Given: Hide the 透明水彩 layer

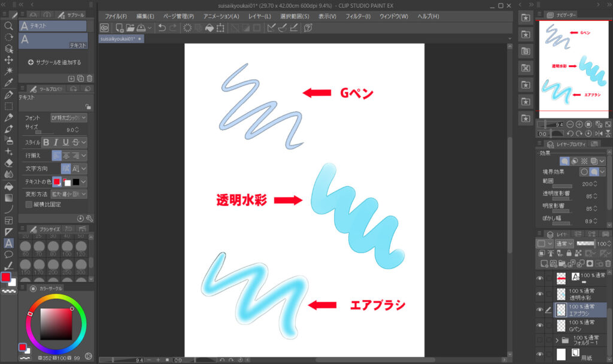Looking at the screenshot, I should tap(540, 294).
